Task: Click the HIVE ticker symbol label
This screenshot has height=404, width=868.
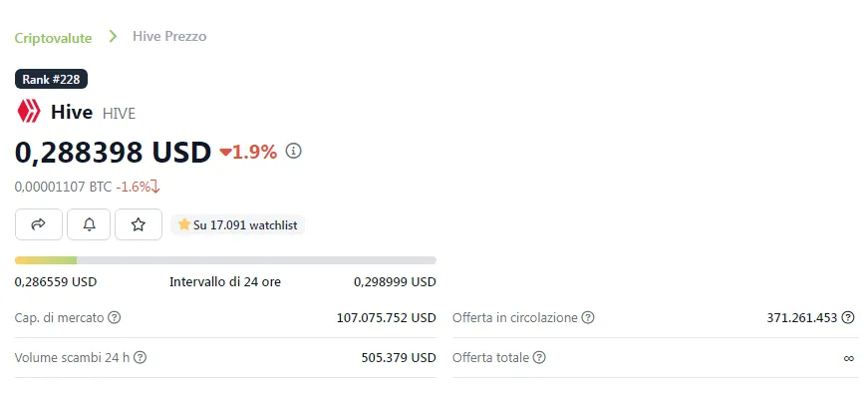Action: click(x=119, y=114)
